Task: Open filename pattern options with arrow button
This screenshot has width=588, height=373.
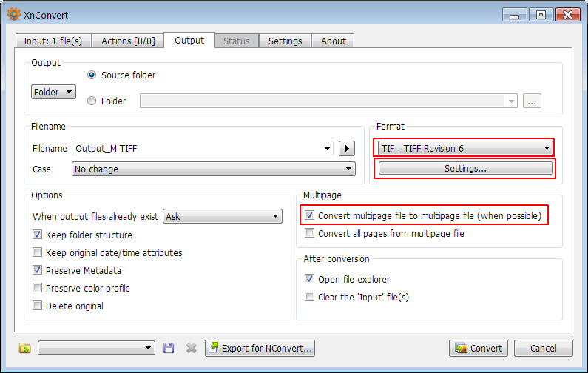Action: pyautogui.click(x=347, y=149)
